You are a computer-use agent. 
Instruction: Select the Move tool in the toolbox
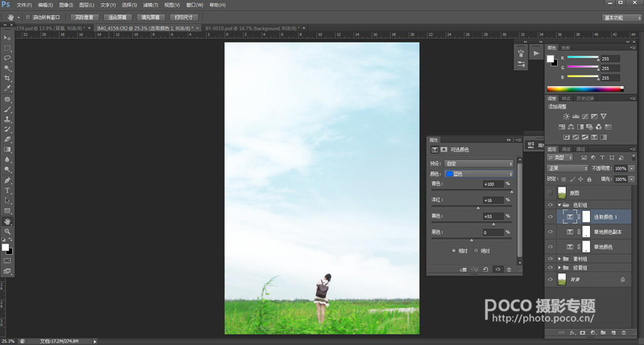click(7, 38)
